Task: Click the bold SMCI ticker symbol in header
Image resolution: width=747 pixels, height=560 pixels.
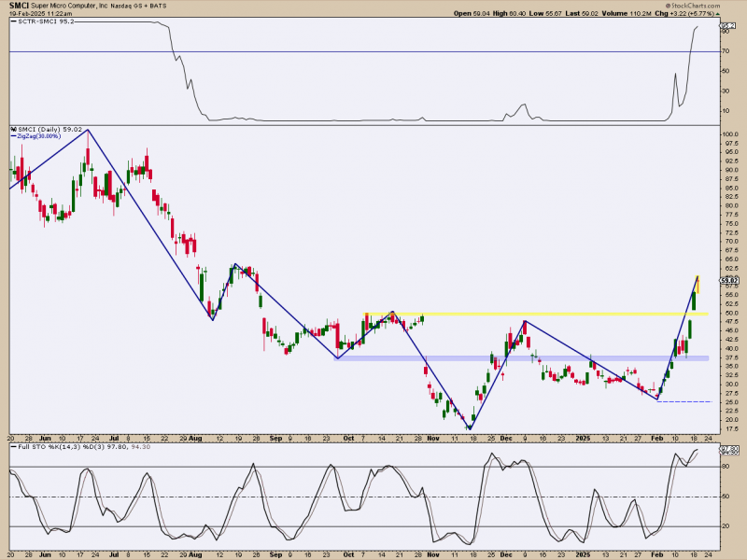Action: point(19,6)
